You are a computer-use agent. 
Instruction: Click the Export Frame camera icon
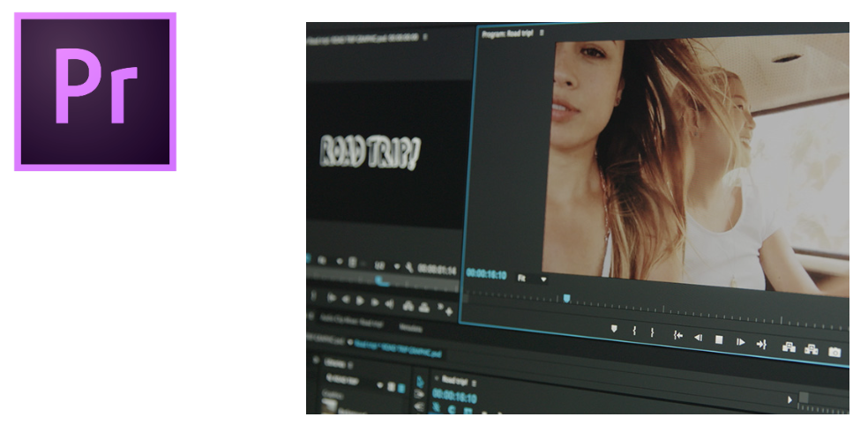834,353
